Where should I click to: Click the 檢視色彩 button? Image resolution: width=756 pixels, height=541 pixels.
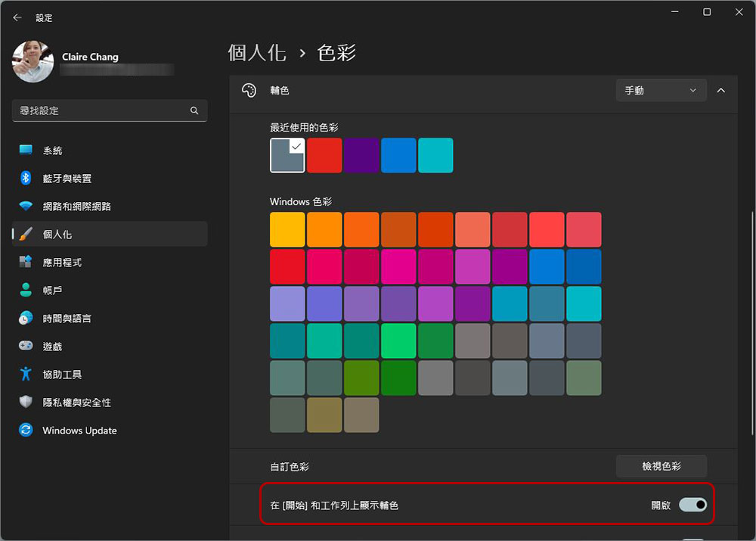(x=661, y=466)
